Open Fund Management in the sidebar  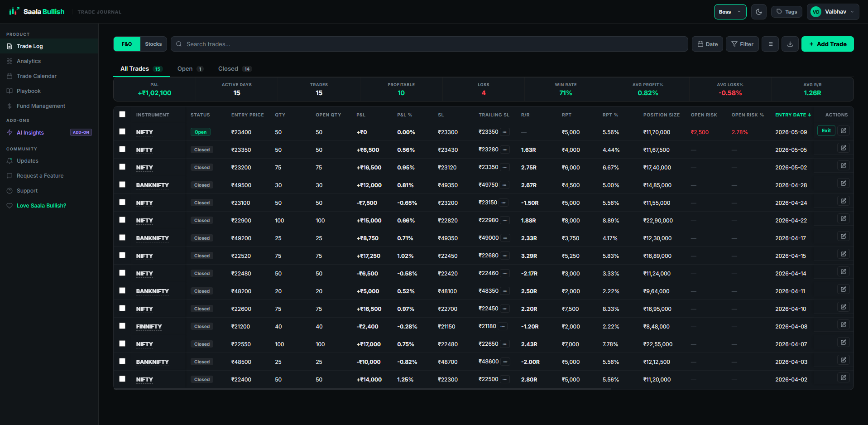pos(49,106)
